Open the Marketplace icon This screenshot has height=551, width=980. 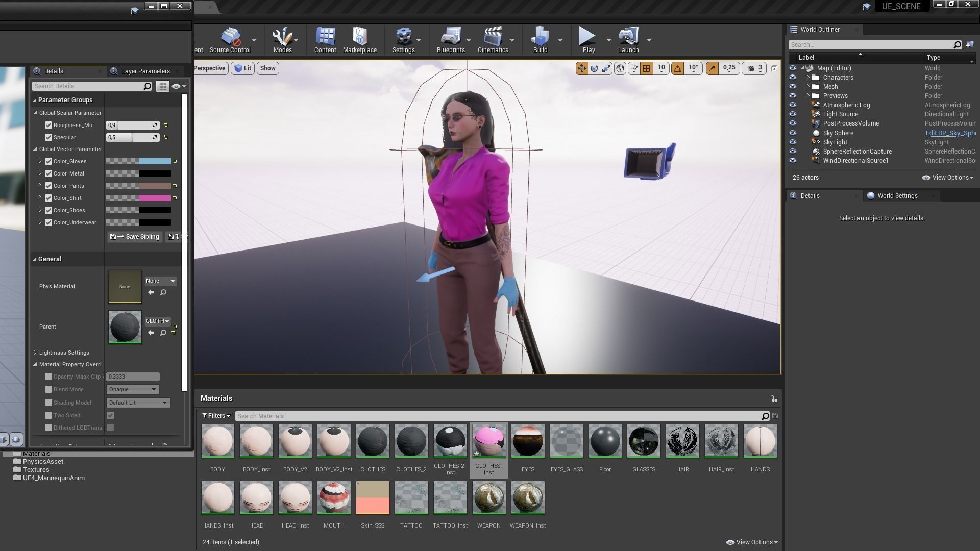(360, 40)
